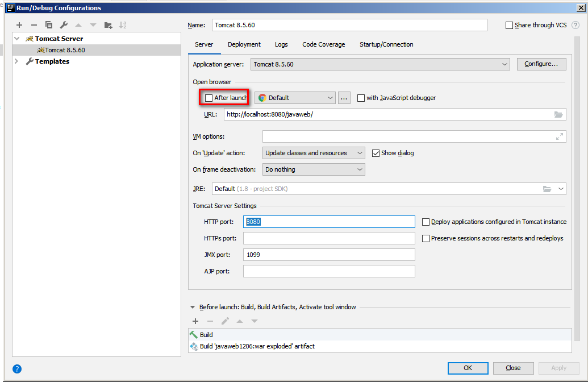
Task: Open the Startup/Connection tab
Action: coord(386,44)
